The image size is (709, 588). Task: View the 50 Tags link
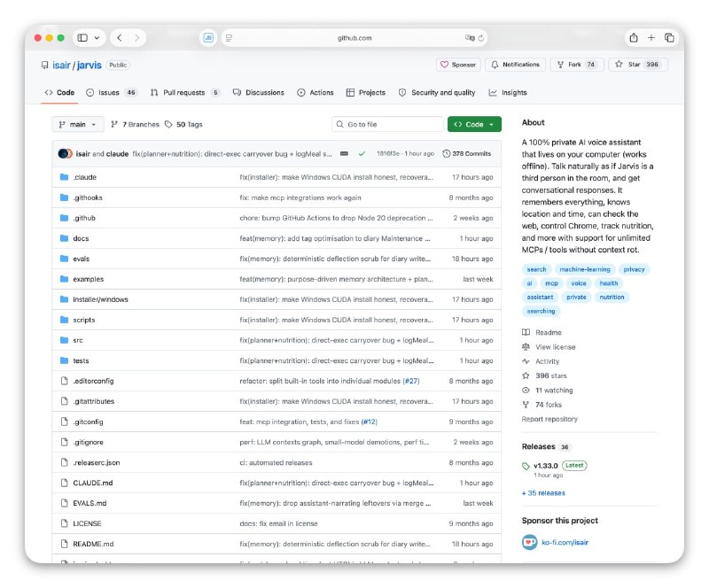tap(183, 124)
